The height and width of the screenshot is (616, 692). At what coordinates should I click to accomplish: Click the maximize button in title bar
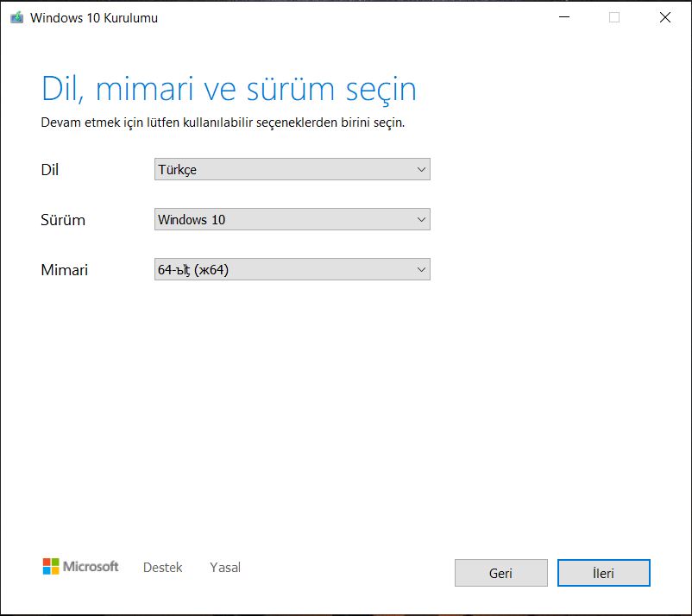[x=614, y=17]
